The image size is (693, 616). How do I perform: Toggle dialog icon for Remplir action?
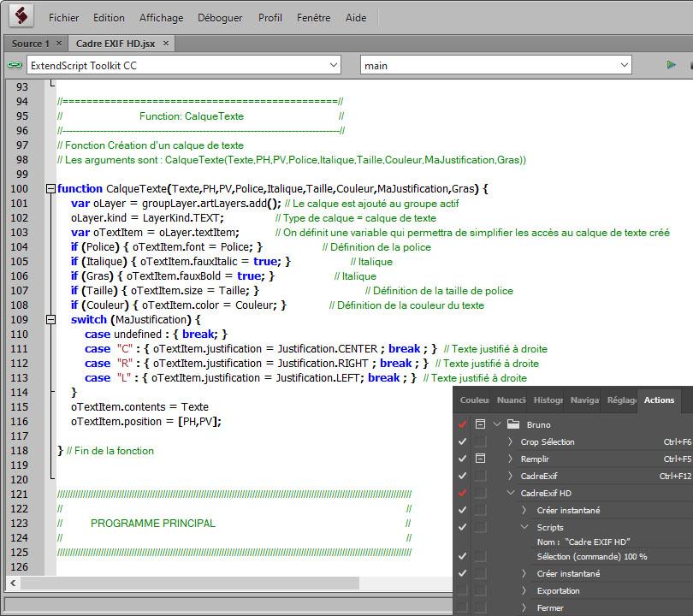[x=480, y=459]
